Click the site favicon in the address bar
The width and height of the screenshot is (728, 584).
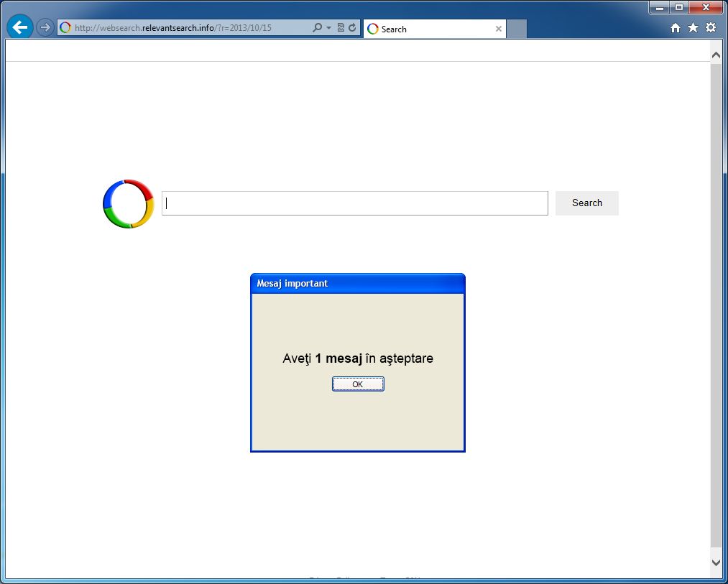click(x=65, y=28)
